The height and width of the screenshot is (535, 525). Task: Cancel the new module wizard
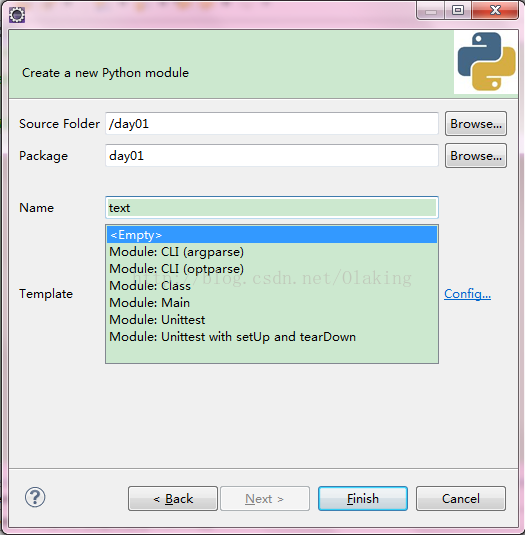461,498
